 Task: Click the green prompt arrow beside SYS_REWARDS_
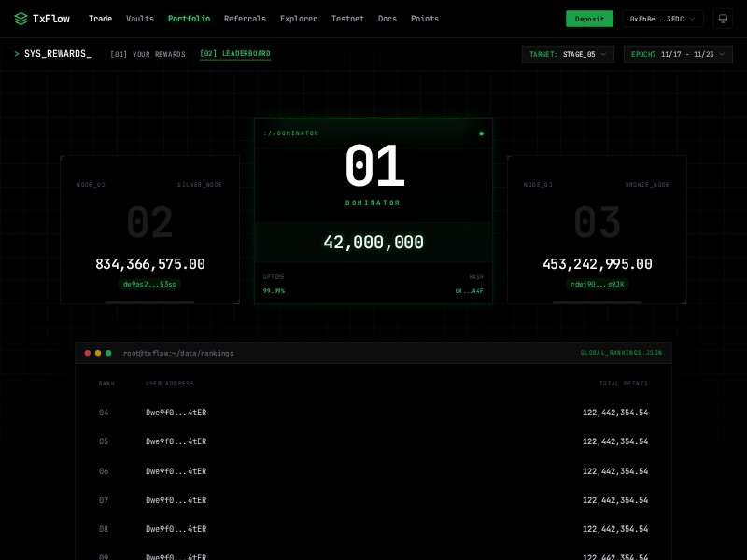coord(18,53)
